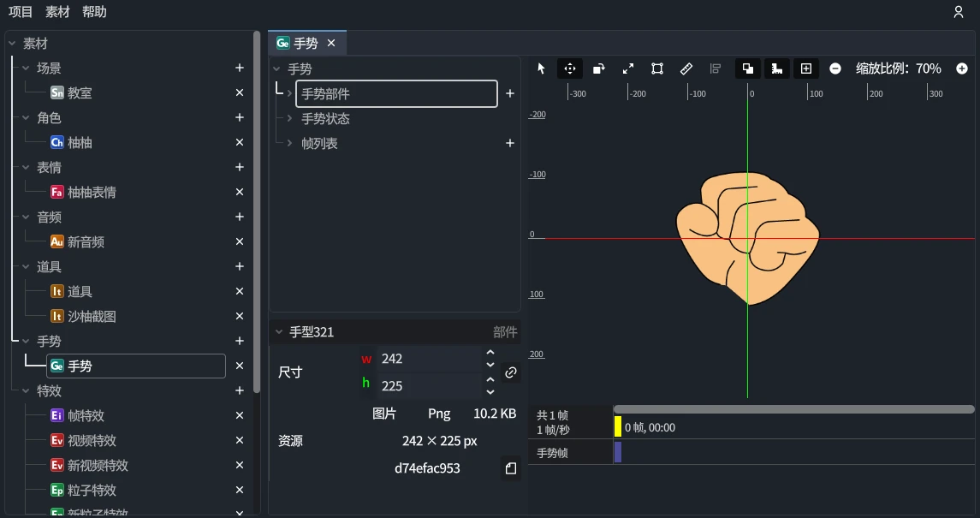Screen dimensions: 980x518
Task: Delete the 教室 scene
Action: point(240,92)
